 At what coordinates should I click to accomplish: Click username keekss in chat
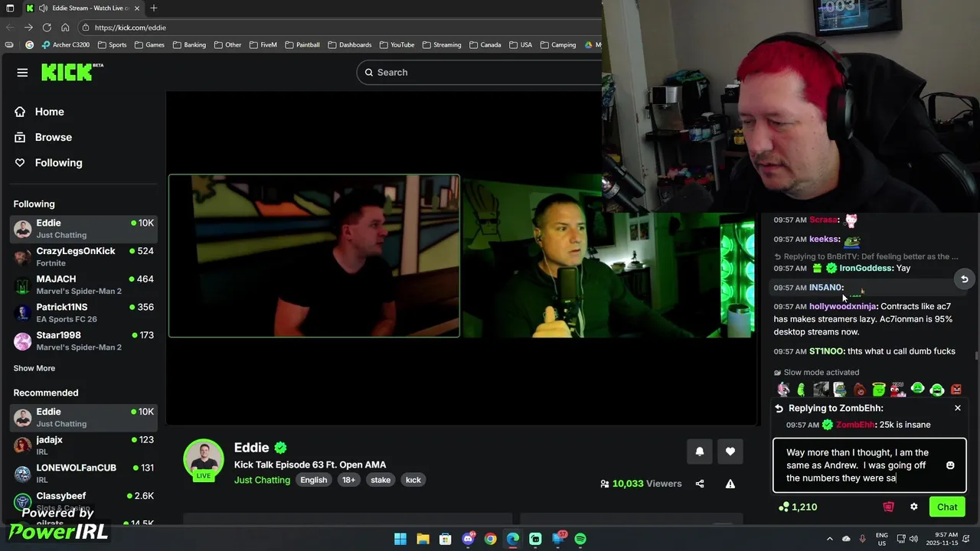824,240
